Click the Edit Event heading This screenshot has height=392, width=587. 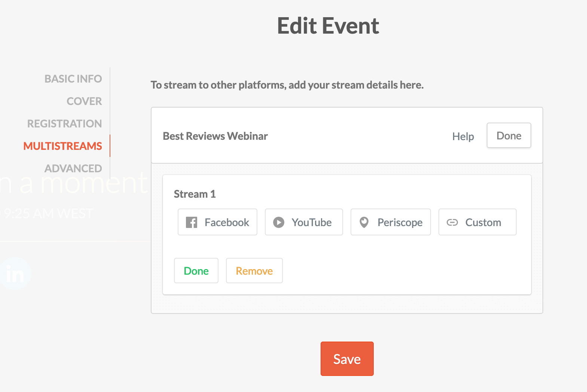[328, 26]
